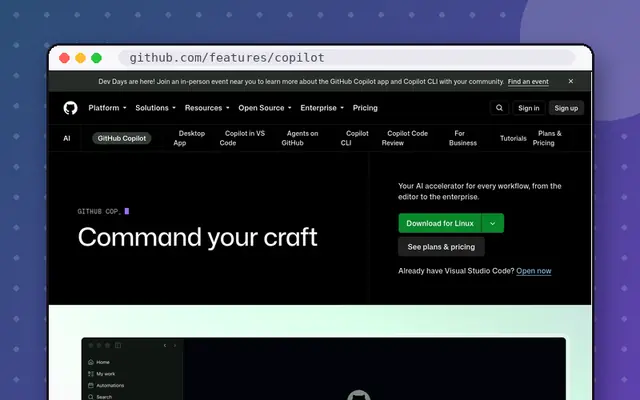
Task: Click the My work icon in preview
Action: pos(91,374)
